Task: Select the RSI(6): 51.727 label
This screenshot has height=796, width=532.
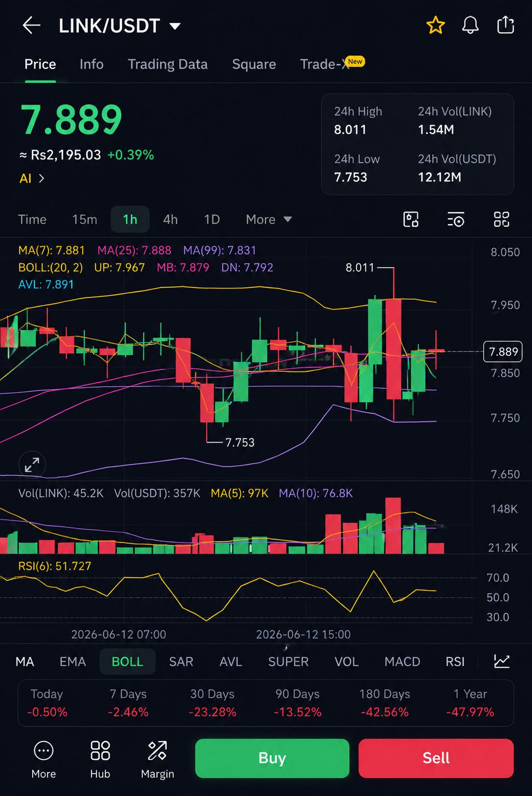Action: (54, 566)
